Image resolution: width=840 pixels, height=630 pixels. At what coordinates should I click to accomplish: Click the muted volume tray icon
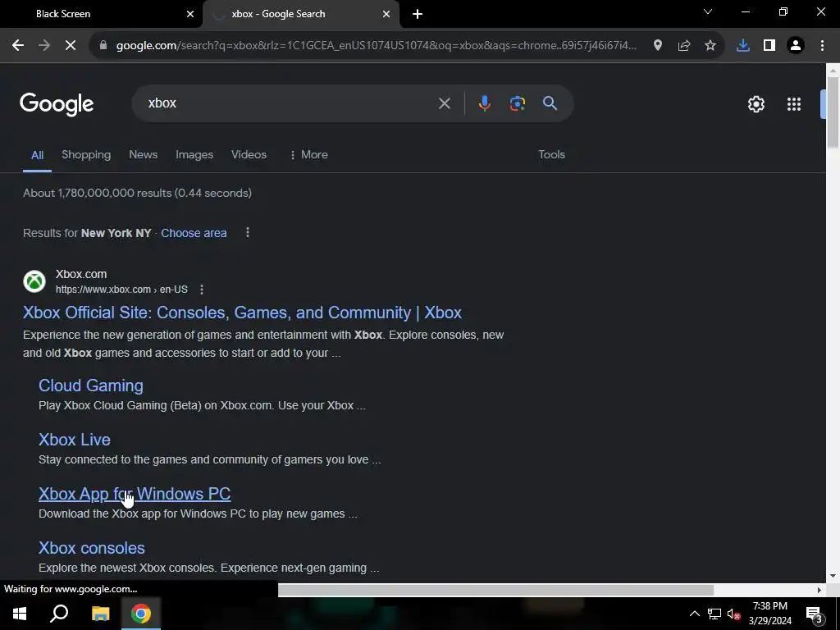(x=733, y=614)
